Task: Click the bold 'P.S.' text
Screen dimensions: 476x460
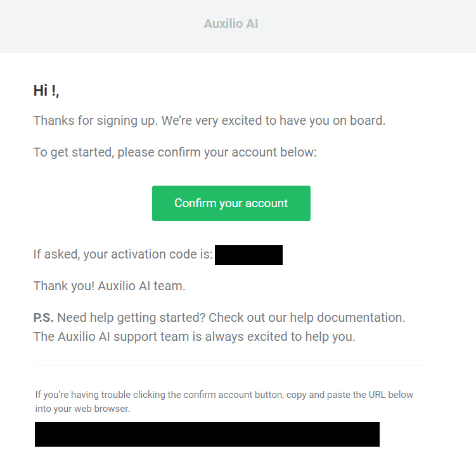Action: [43, 317]
